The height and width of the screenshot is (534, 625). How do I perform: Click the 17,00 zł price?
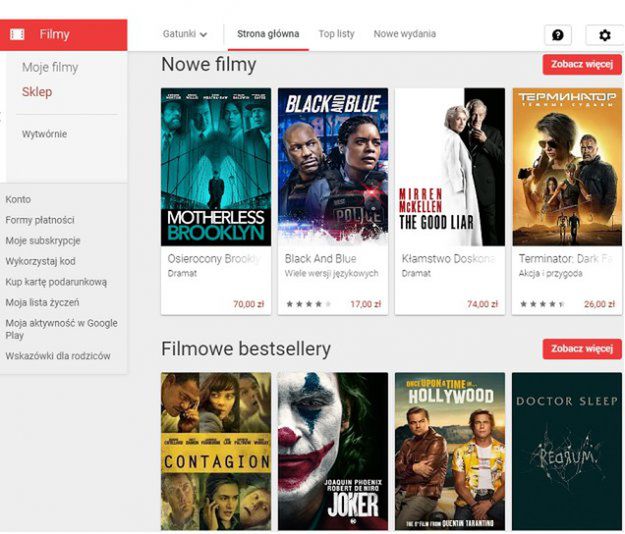coord(366,304)
